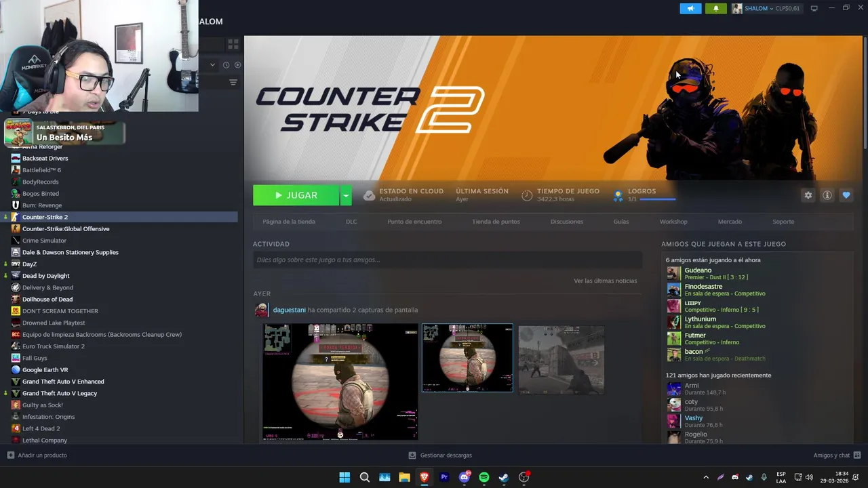Expand system tray hidden icons chevron
868x488 pixels.
point(706,477)
